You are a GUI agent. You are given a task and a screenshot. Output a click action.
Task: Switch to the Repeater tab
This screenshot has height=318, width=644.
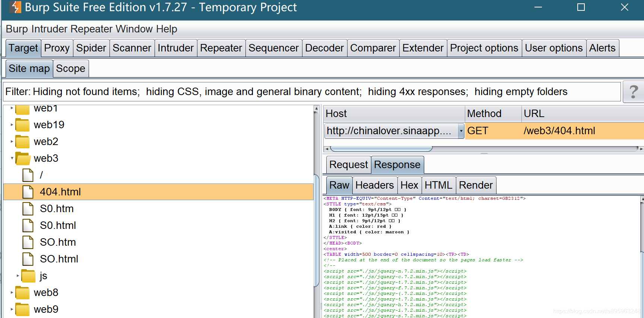click(221, 48)
